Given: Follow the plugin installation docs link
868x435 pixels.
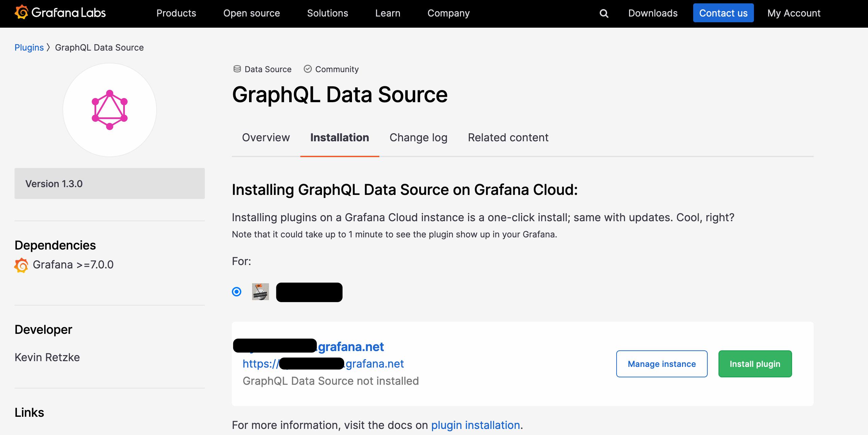Looking at the screenshot, I should click(x=475, y=425).
